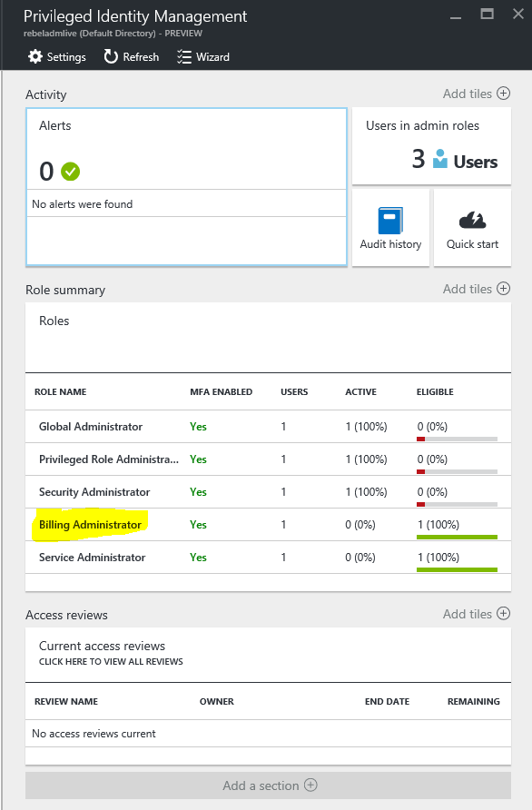
Task: Click eligible 1 (100%) for Service Administrator
Action: (438, 557)
